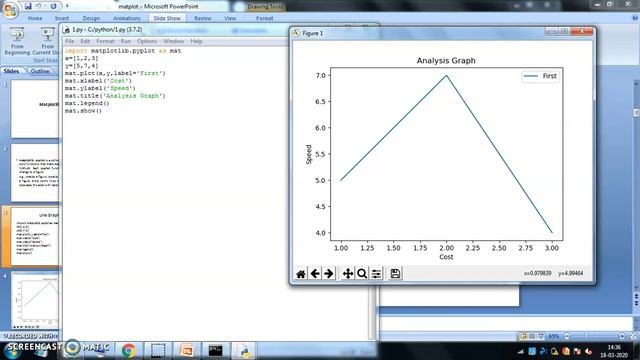The width and height of the screenshot is (640, 360).
Task: Click the code line 'mat.show()'
Action: point(83,111)
